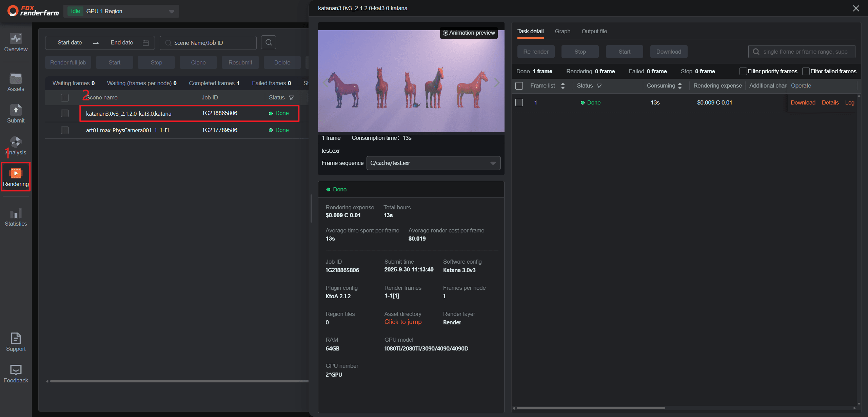This screenshot has height=417, width=868.
Task: Click the Status column filter icon in frame list
Action: pos(599,86)
